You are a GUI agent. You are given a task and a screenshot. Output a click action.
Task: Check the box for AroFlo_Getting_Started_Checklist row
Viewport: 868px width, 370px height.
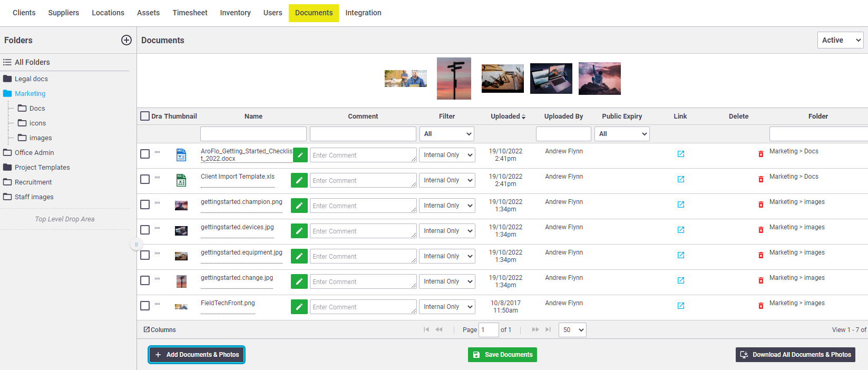point(145,154)
